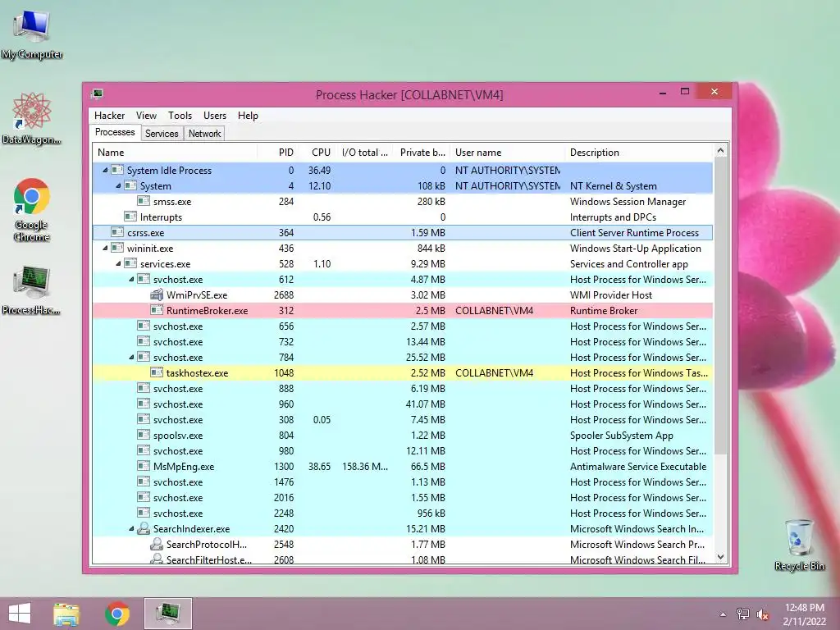Sort by the Private bytes column header

421,152
